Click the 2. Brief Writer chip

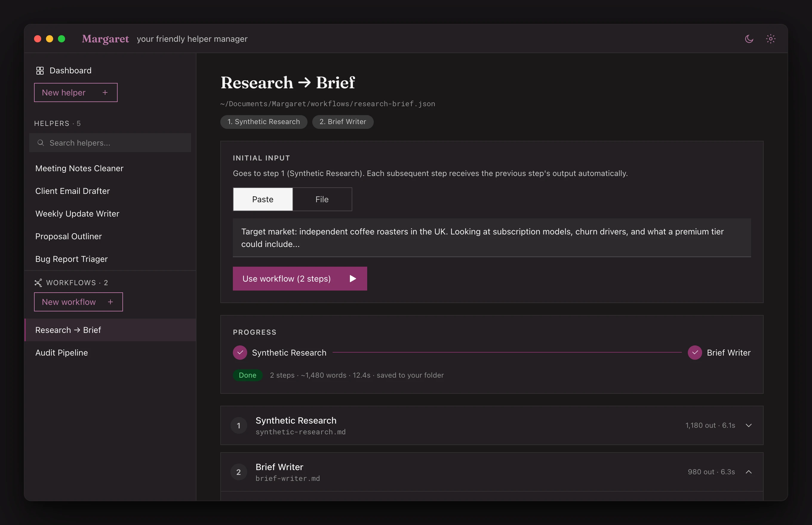343,122
